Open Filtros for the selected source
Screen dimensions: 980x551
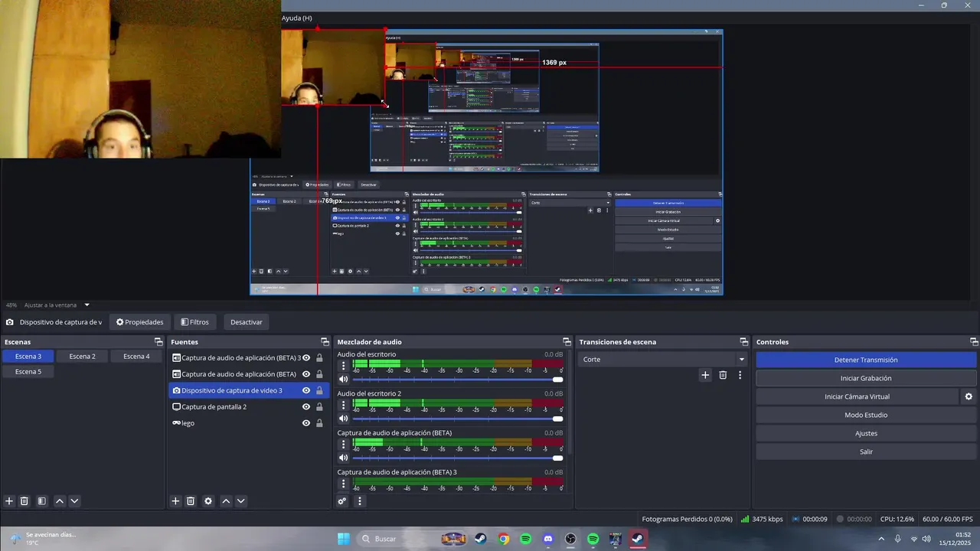194,322
